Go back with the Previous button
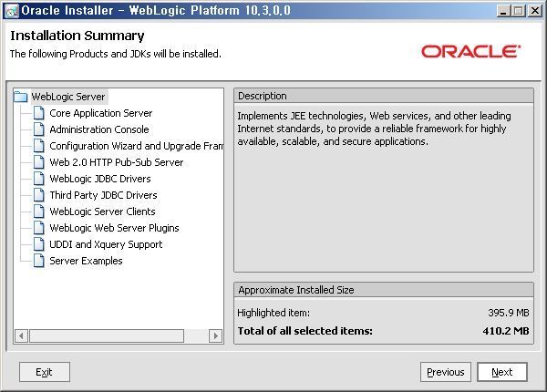The image size is (547, 392). [446, 372]
